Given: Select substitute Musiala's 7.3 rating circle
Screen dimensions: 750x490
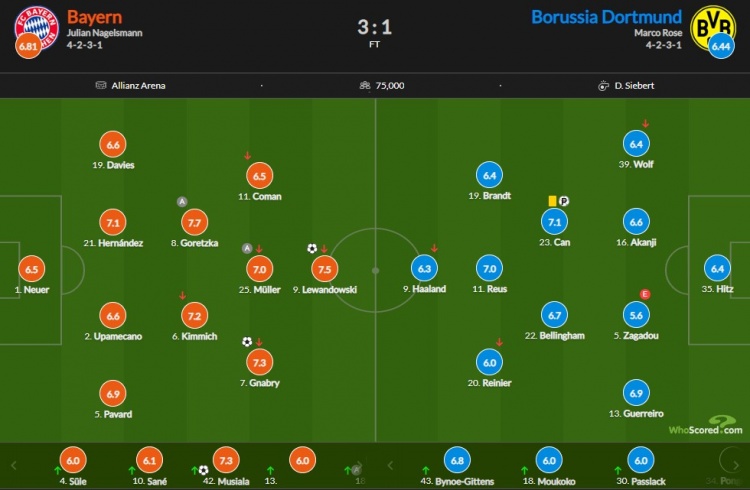Looking at the screenshot, I should (x=226, y=460).
